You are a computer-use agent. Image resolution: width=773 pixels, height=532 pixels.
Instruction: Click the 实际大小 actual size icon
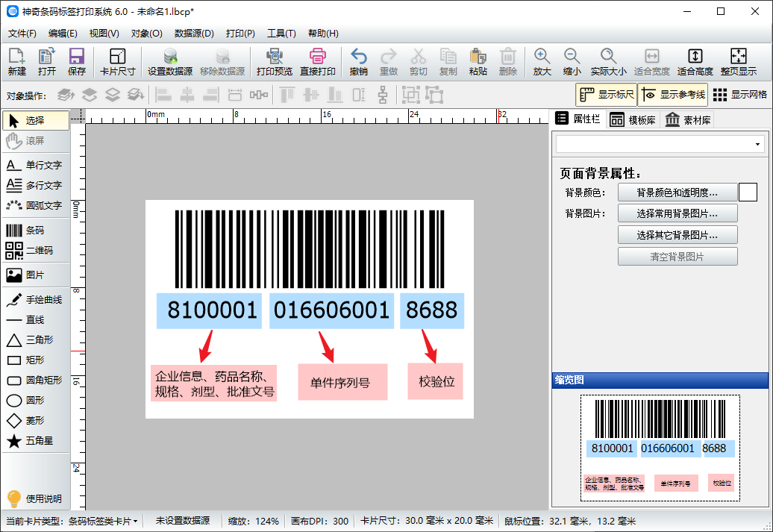[x=608, y=62]
